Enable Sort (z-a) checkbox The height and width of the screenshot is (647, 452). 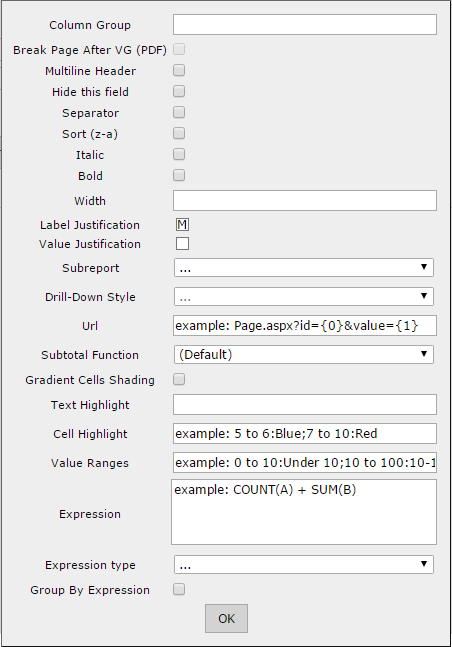(179, 134)
